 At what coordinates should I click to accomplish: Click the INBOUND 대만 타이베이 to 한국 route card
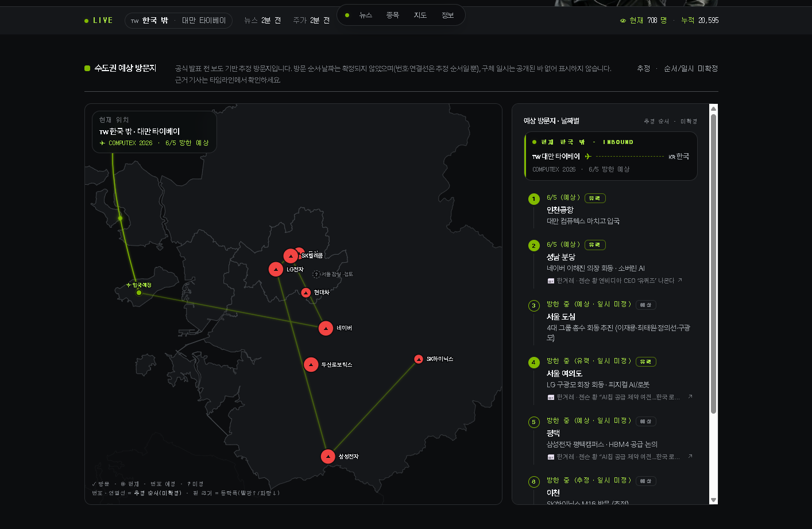coord(611,156)
